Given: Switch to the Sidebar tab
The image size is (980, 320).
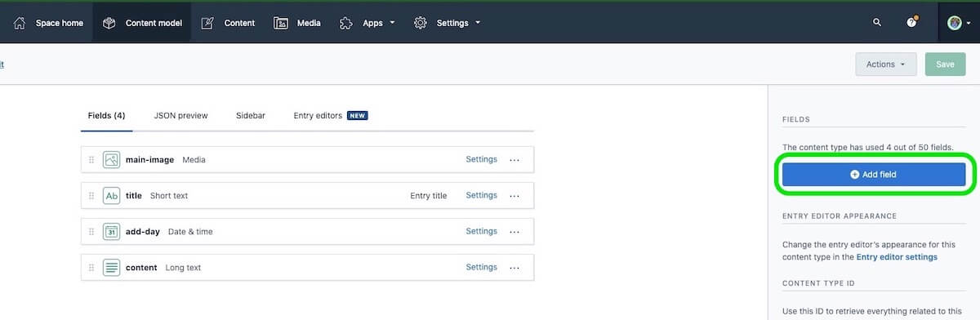Looking at the screenshot, I should pos(251,116).
